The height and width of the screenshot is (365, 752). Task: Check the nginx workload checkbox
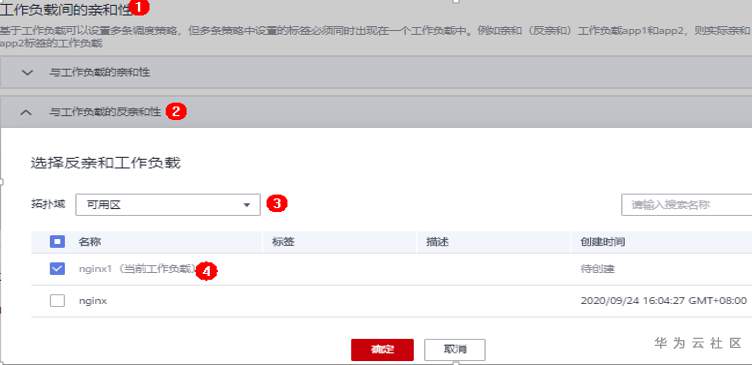57,301
